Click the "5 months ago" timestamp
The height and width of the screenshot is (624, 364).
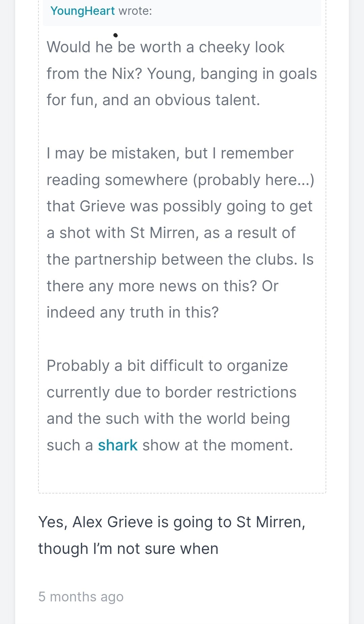pyautogui.click(x=81, y=597)
